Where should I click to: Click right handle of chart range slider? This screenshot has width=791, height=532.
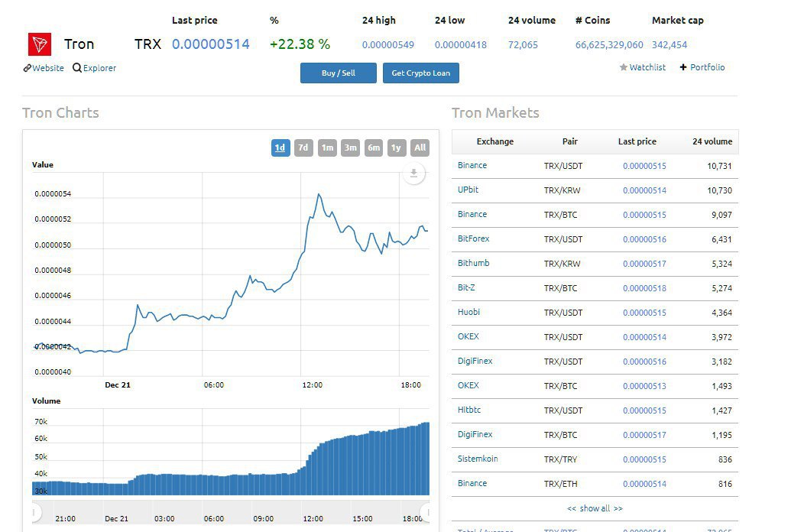pyautogui.click(x=426, y=512)
